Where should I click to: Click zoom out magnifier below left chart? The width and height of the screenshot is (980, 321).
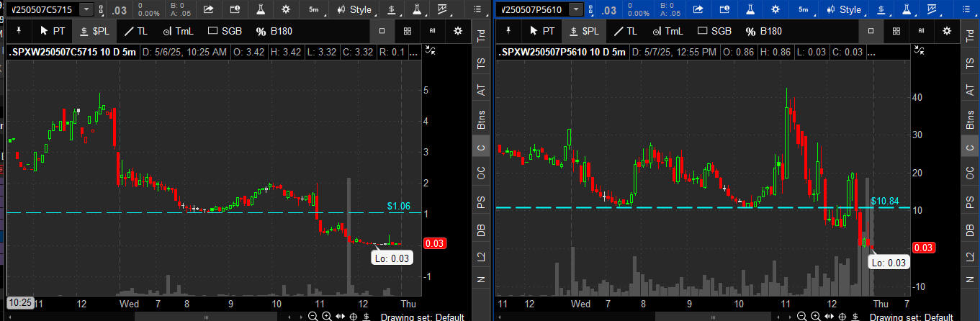click(313, 316)
